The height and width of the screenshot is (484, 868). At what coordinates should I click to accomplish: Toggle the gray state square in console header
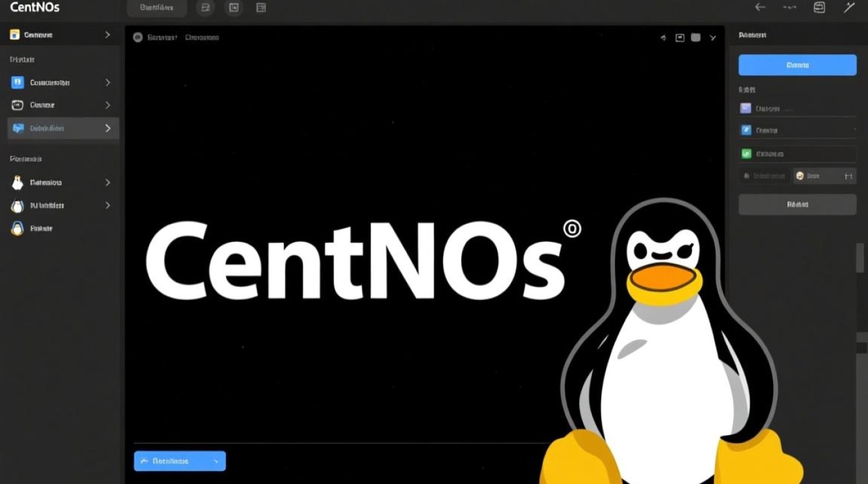[x=696, y=37]
